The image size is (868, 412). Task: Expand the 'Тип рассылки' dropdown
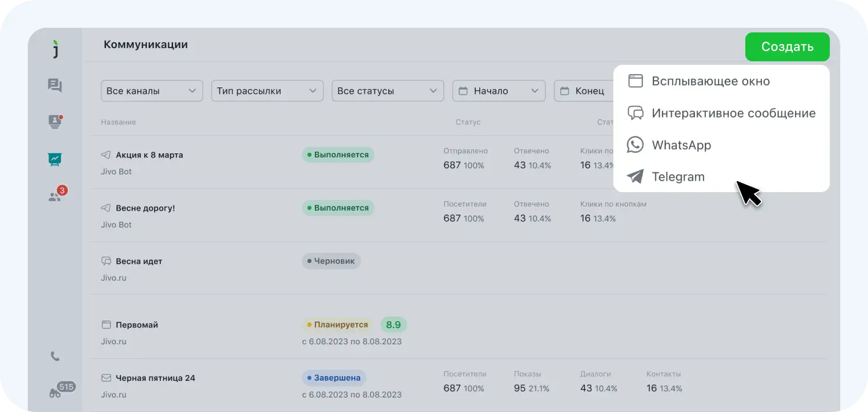coord(267,90)
